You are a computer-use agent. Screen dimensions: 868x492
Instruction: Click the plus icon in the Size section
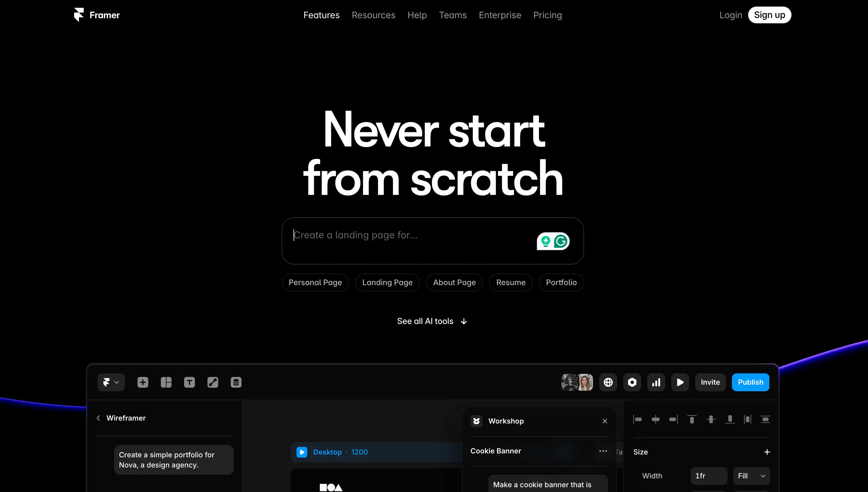click(x=767, y=452)
